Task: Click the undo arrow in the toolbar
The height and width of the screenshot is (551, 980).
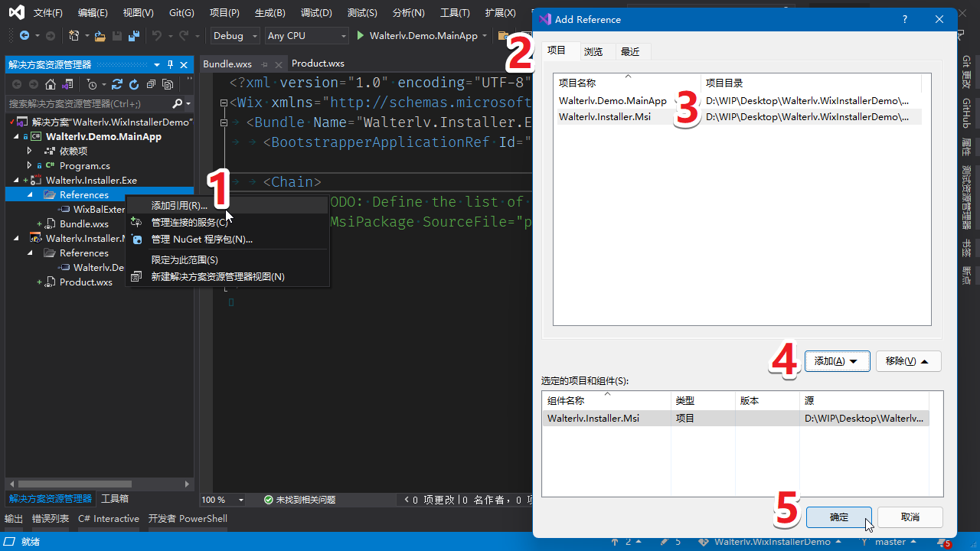Action: pyautogui.click(x=157, y=36)
